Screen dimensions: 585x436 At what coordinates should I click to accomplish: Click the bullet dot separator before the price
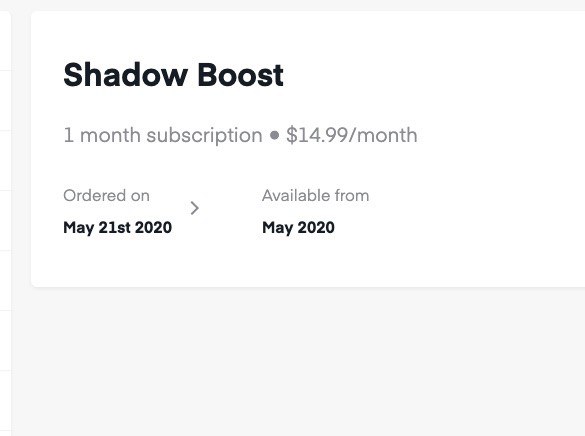tap(274, 135)
